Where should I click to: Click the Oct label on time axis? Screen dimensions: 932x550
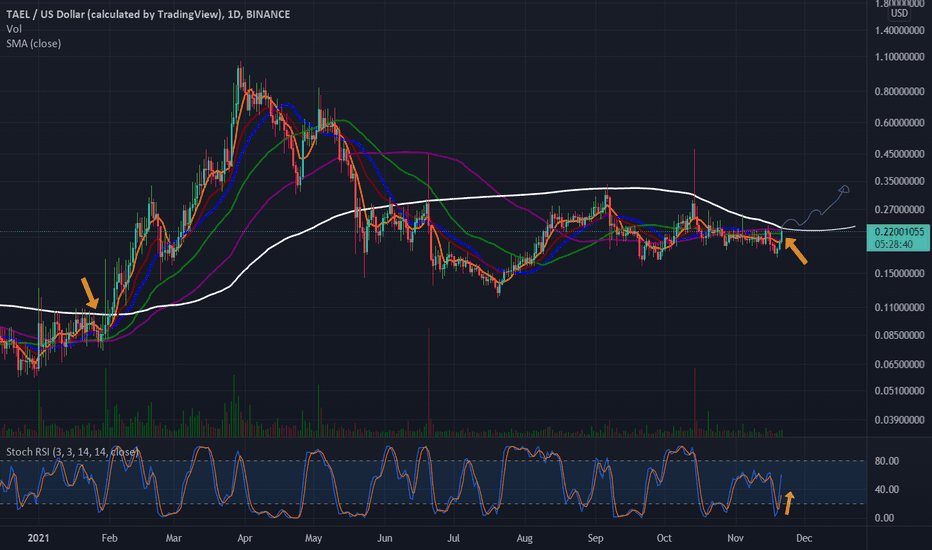click(x=664, y=538)
